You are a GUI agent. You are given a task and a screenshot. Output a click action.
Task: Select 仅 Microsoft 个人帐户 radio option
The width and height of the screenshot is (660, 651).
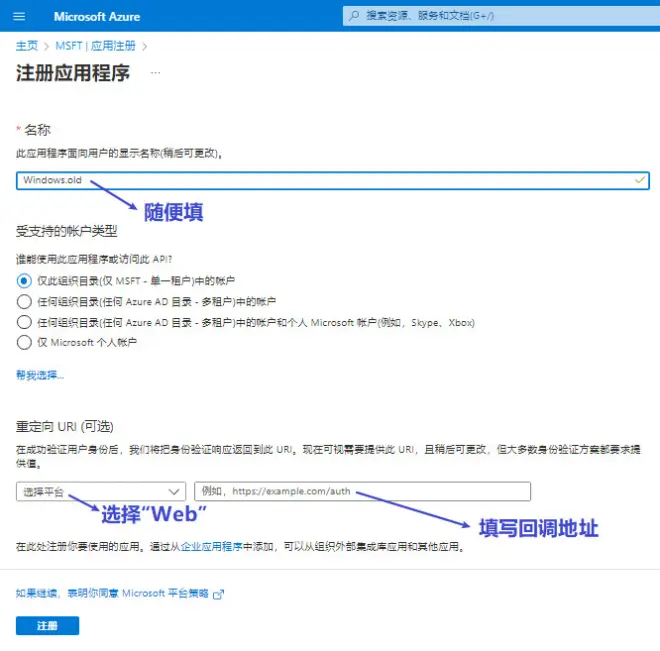click(x=24, y=343)
